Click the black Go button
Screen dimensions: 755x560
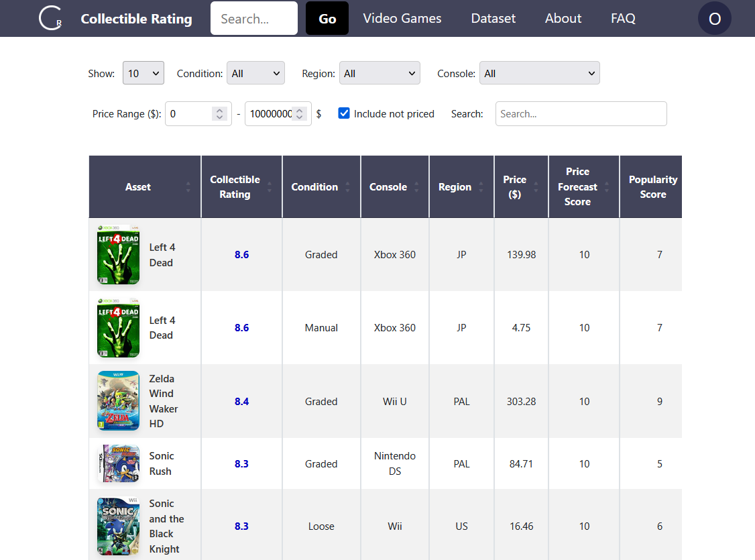click(x=327, y=18)
